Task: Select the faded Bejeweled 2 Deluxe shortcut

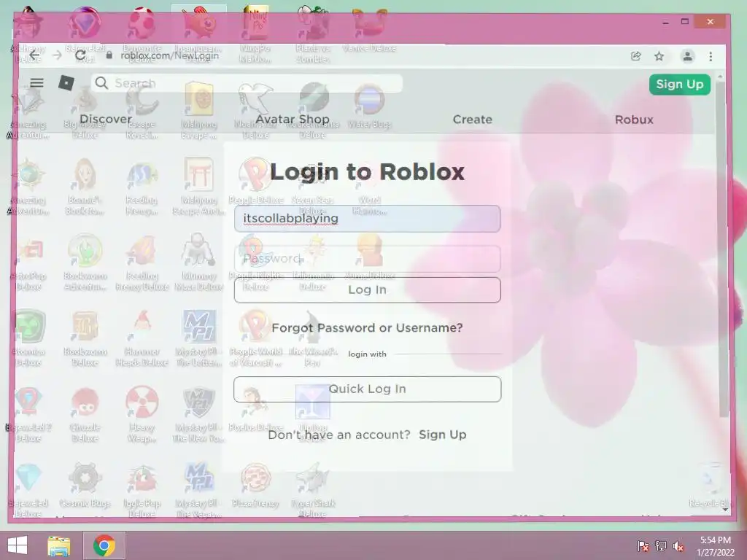Action: click(28, 414)
